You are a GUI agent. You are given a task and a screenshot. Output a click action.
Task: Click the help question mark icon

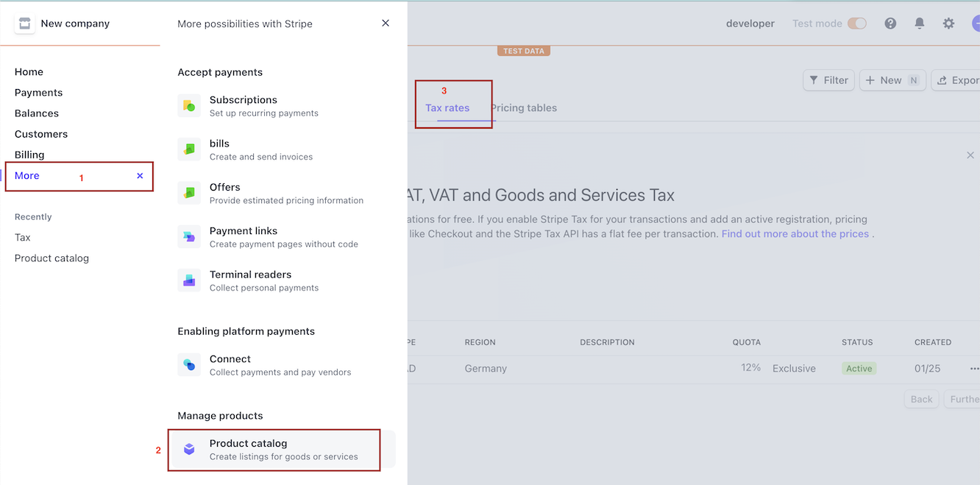(890, 23)
